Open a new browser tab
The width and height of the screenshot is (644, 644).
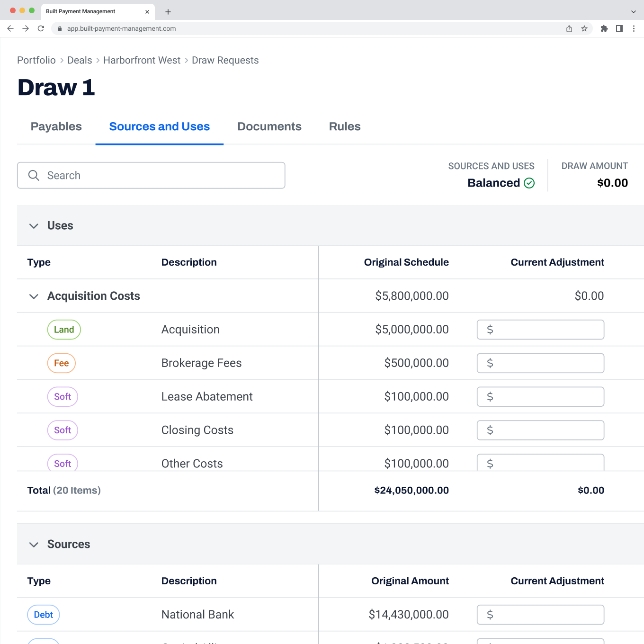click(x=168, y=12)
